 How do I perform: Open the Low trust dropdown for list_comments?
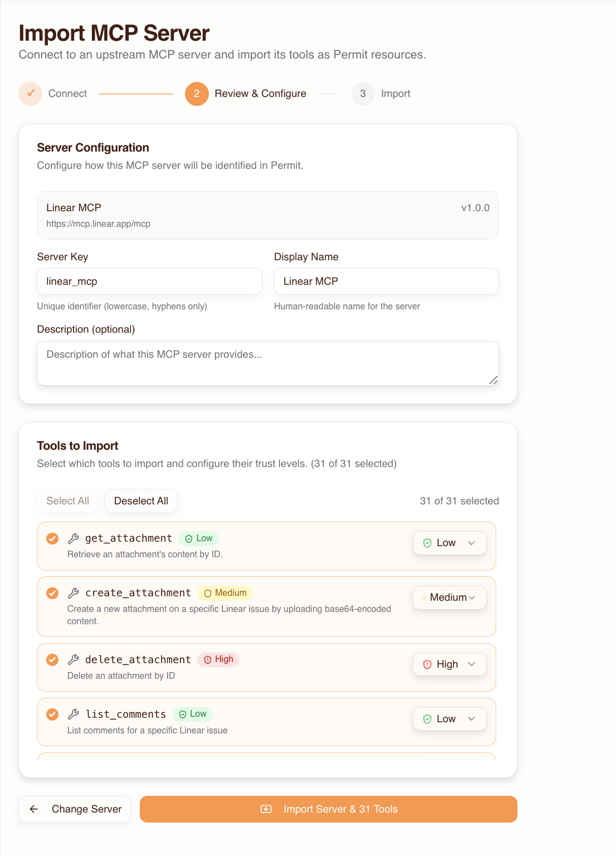(x=449, y=718)
